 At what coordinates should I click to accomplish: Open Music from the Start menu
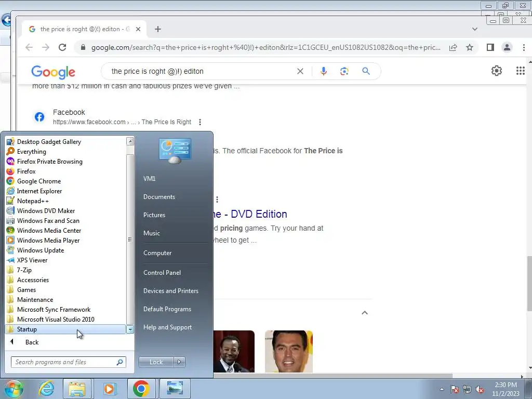[x=152, y=233]
